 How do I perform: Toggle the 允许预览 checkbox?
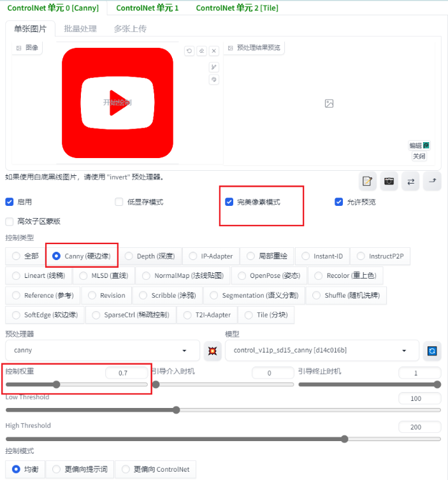pos(339,201)
